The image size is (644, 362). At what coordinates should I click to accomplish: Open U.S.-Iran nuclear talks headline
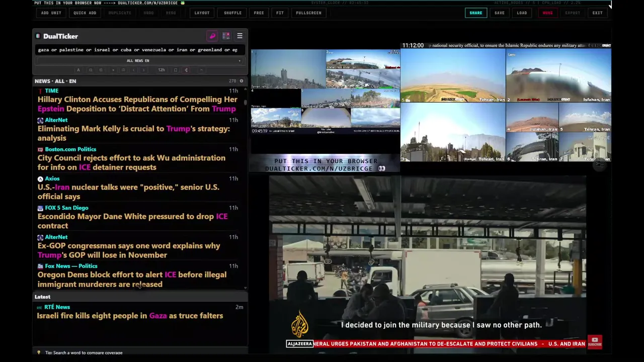click(x=128, y=192)
